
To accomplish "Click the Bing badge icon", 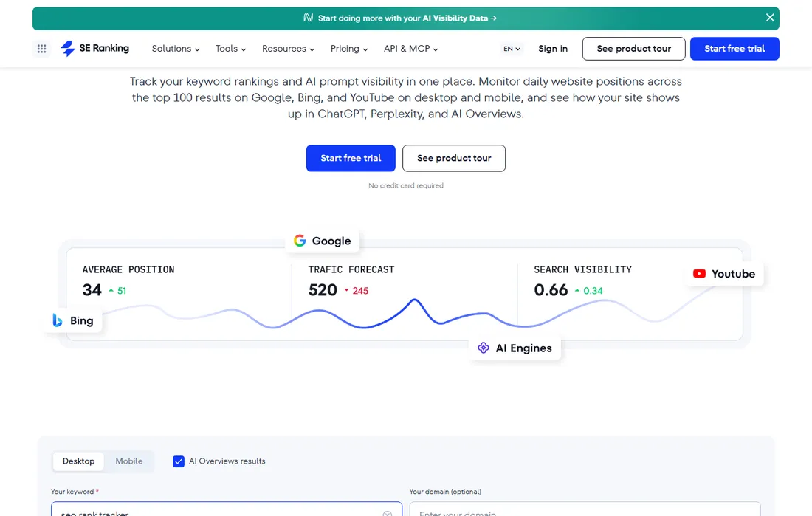I will click(58, 320).
